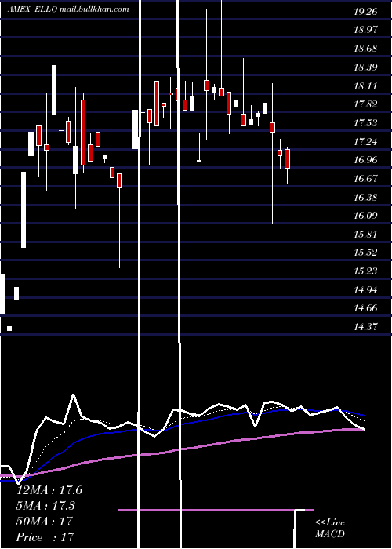Click the 17.82 price axis label
Screen dimensions: 392x549
point(365,104)
